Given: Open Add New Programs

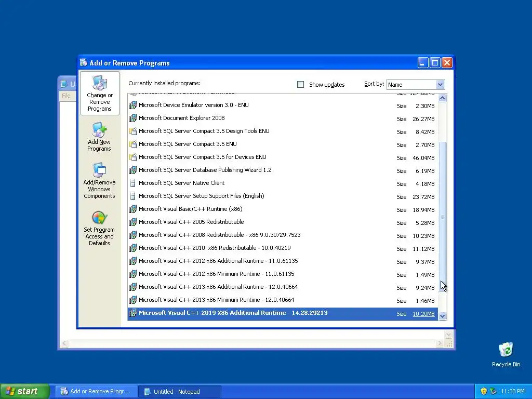Looking at the screenshot, I should (x=99, y=137).
